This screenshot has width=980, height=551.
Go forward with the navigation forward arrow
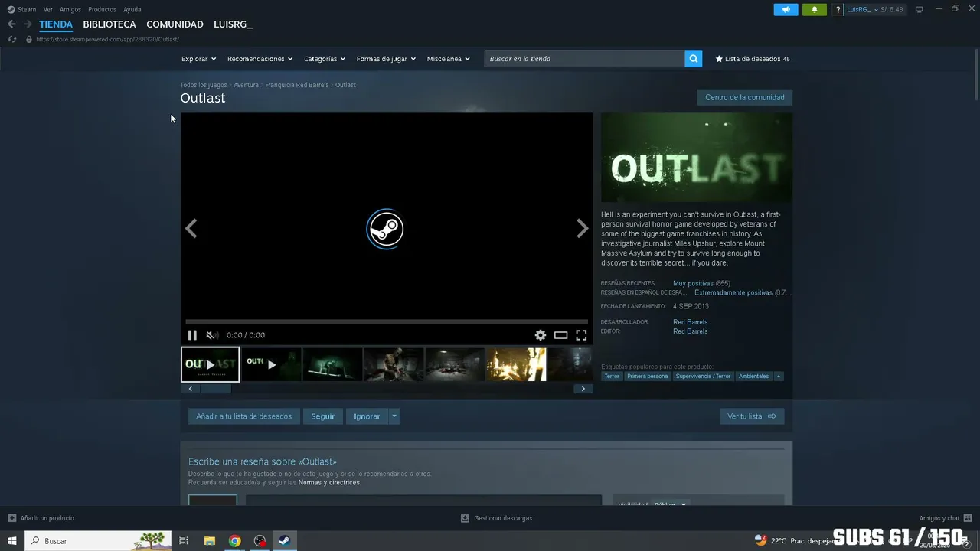tap(28, 24)
